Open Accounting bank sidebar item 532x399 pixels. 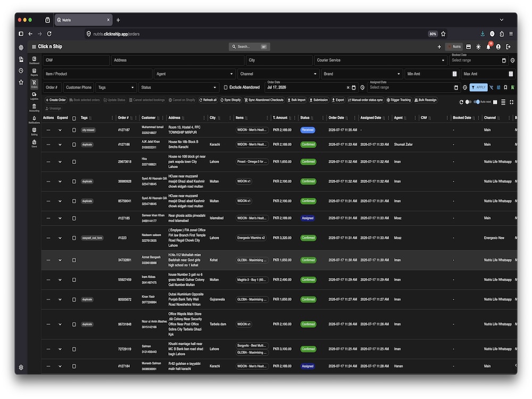click(x=34, y=108)
